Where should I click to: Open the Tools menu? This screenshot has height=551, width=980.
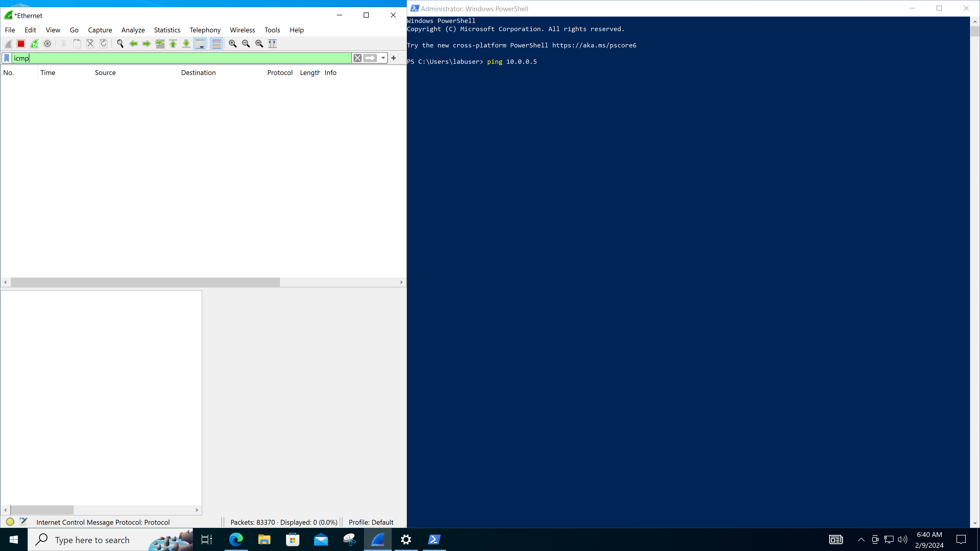coord(272,30)
